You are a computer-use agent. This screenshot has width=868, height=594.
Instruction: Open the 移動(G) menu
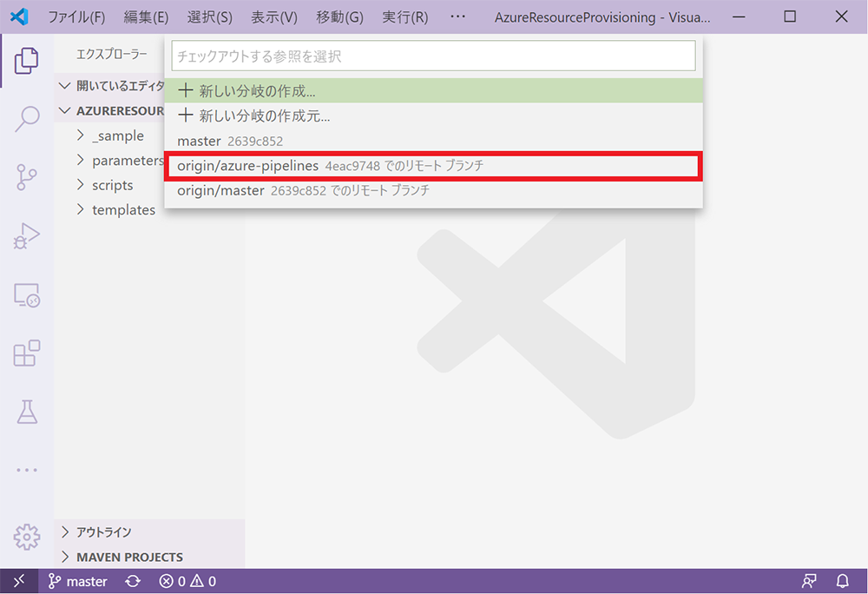coord(339,17)
